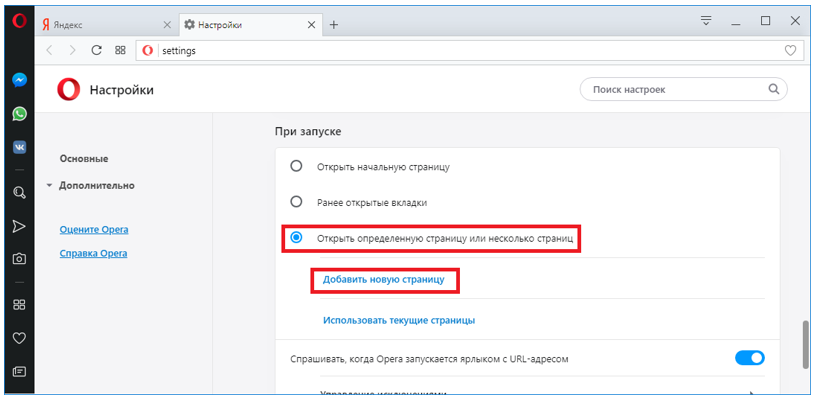Close the Яндекс tab
The width and height of the screenshot is (815, 398).
(167, 24)
